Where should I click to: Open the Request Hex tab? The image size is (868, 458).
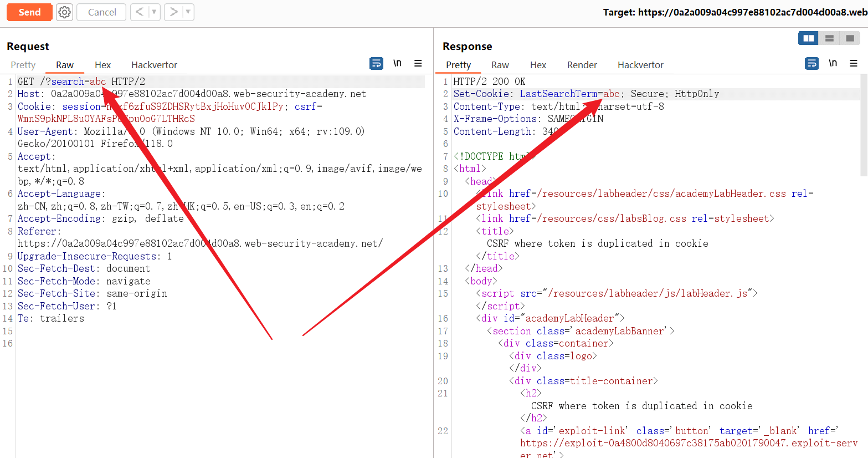tap(102, 65)
